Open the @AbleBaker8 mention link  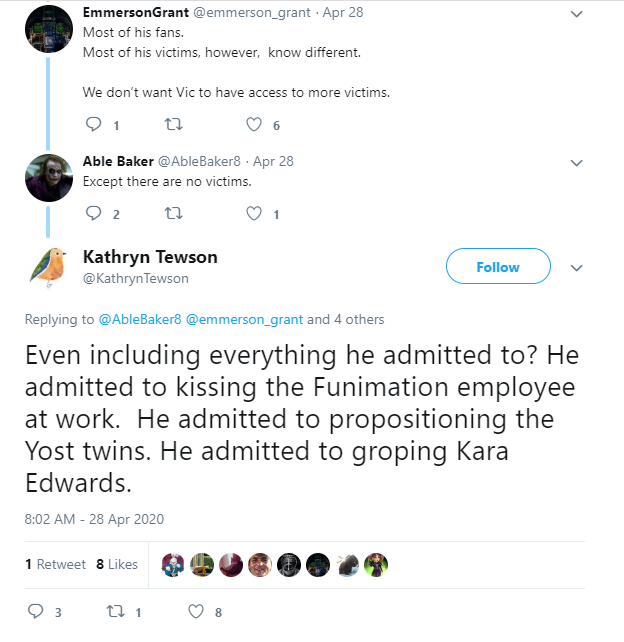click(x=140, y=319)
